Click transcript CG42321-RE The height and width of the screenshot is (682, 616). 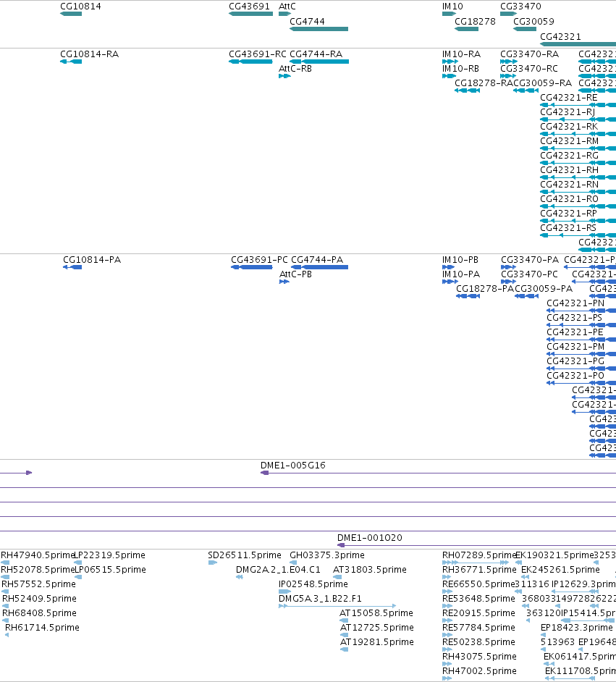(569, 98)
